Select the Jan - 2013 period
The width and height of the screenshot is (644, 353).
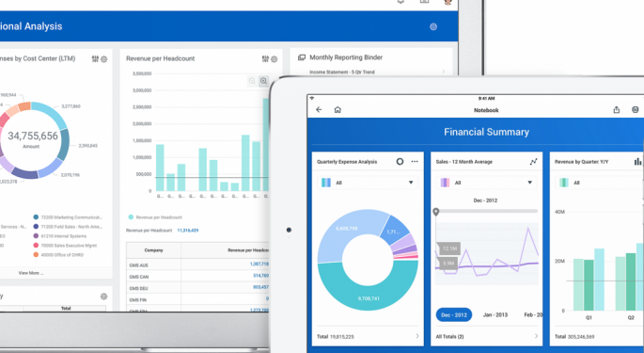(x=495, y=314)
